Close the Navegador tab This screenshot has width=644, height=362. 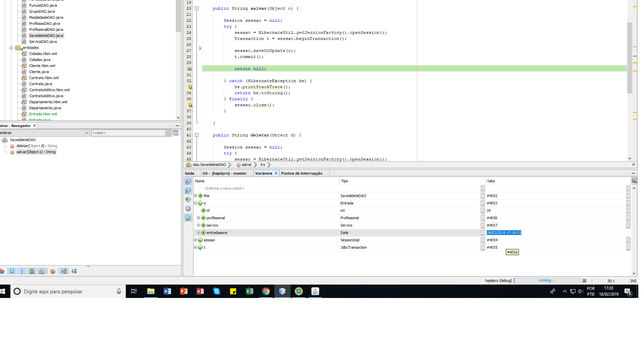(x=35, y=126)
